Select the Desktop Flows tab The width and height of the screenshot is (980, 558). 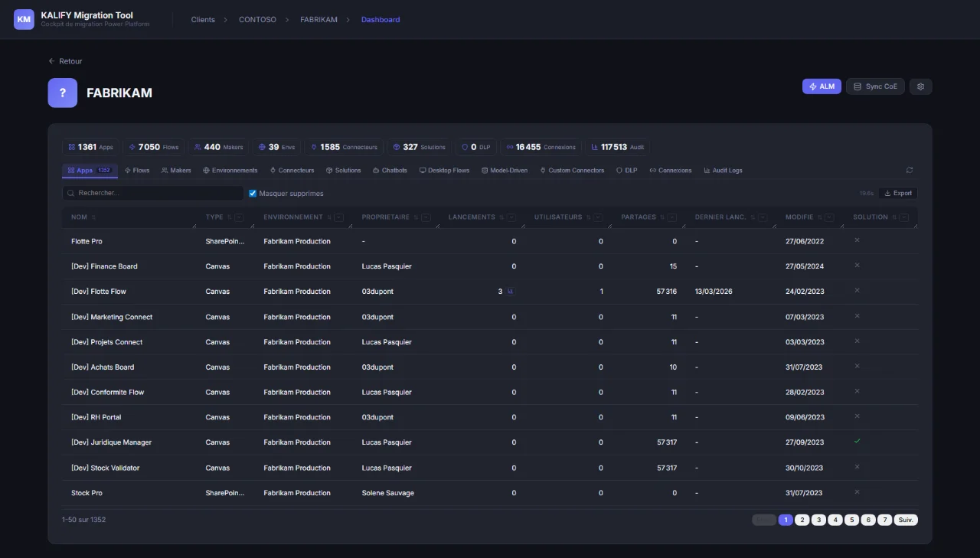click(x=444, y=170)
